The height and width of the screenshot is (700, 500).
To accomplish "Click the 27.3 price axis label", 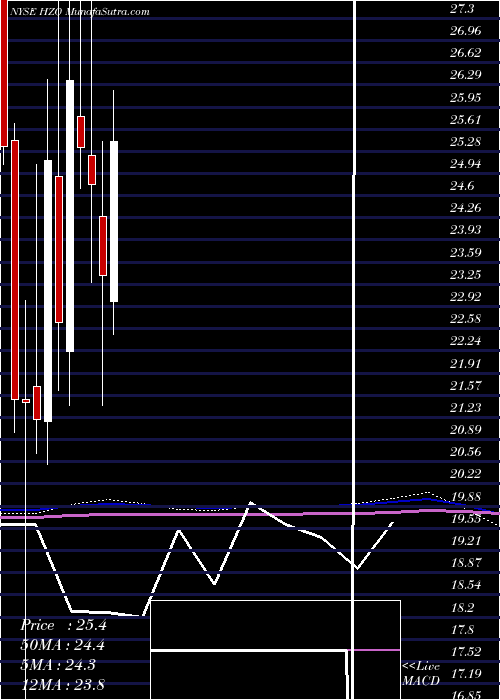I will click(x=462, y=9).
